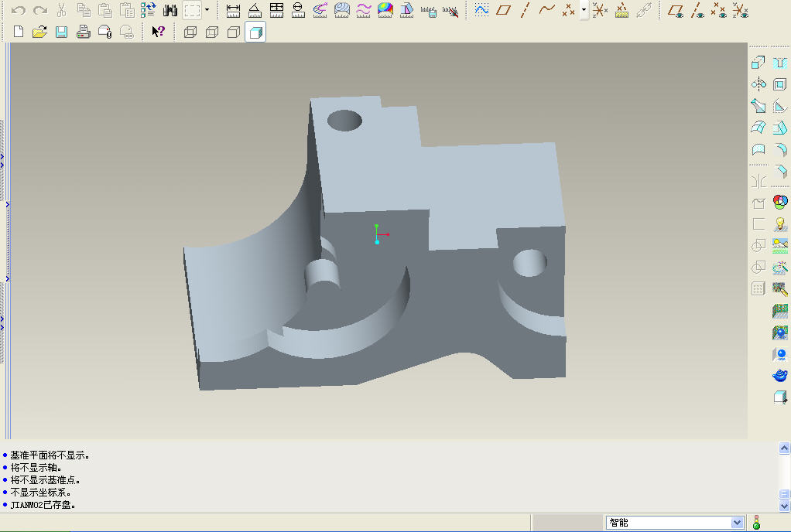Click the traffic light regeneration status icon
Screen dimensions: 791x532
pos(756,523)
